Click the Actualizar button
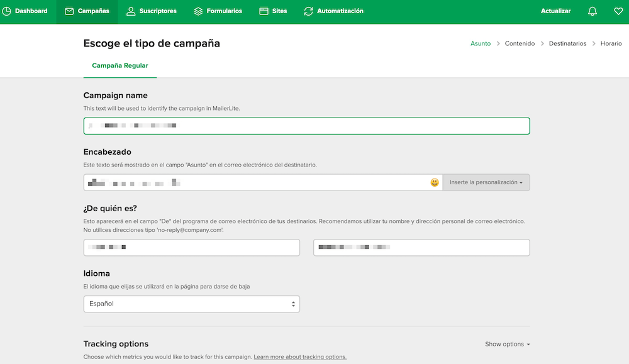The width and height of the screenshot is (629, 364). (555, 11)
